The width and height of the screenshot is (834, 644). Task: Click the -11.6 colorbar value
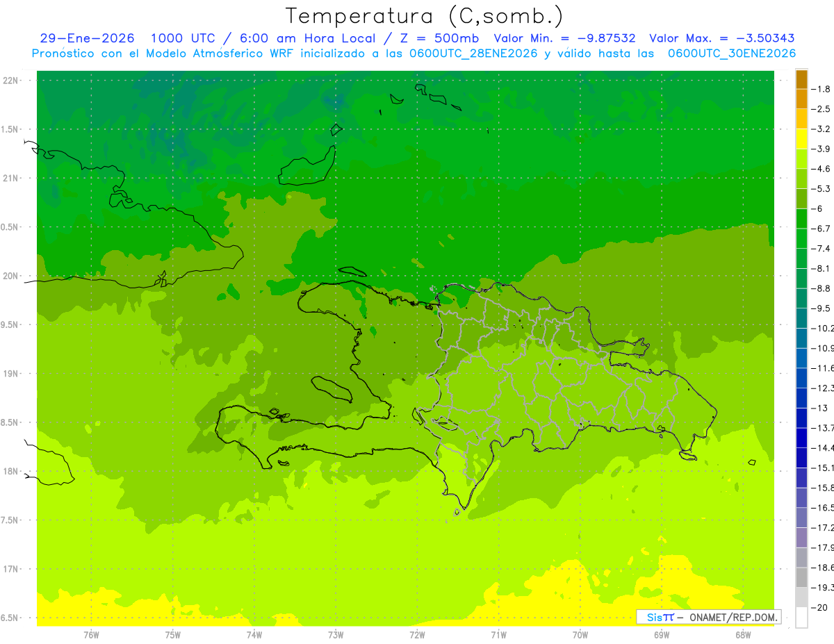click(823, 368)
